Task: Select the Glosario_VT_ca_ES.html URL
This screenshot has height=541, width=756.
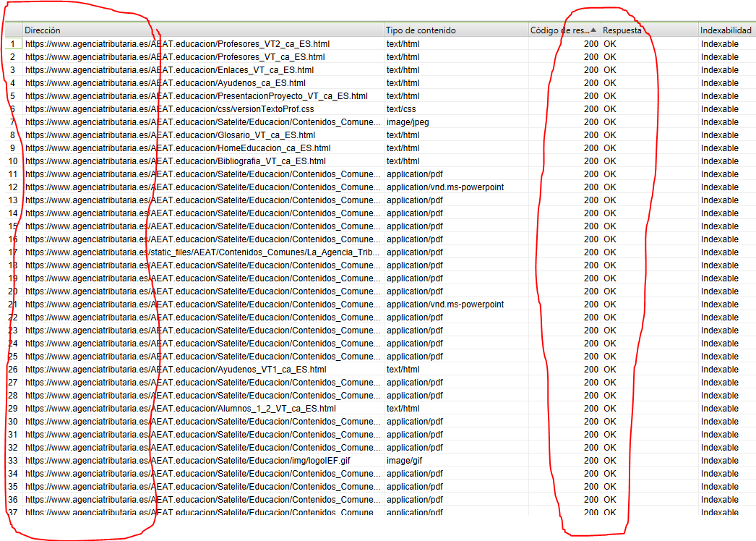Action: pos(170,135)
